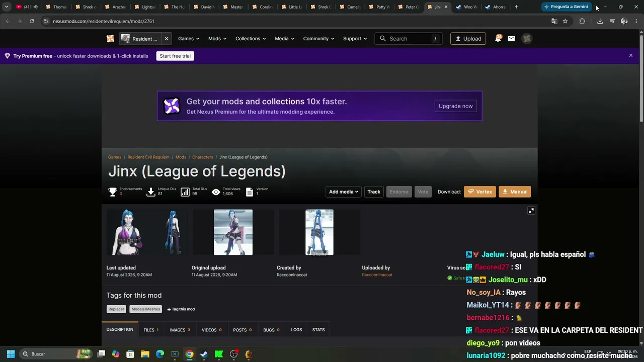Open the Posts tab
The width and height of the screenshot is (644, 362).
point(243,330)
